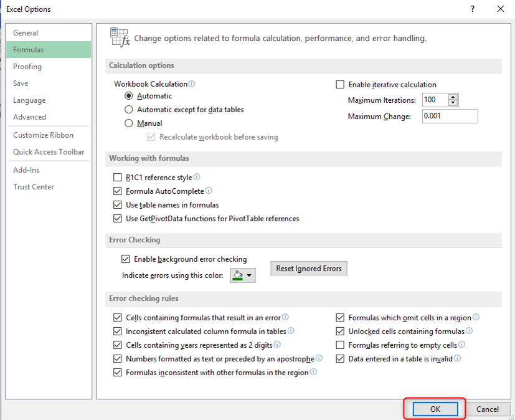This screenshot has height=420, width=515.
Task: Select Automatic except for data tables
Action: tap(129, 110)
